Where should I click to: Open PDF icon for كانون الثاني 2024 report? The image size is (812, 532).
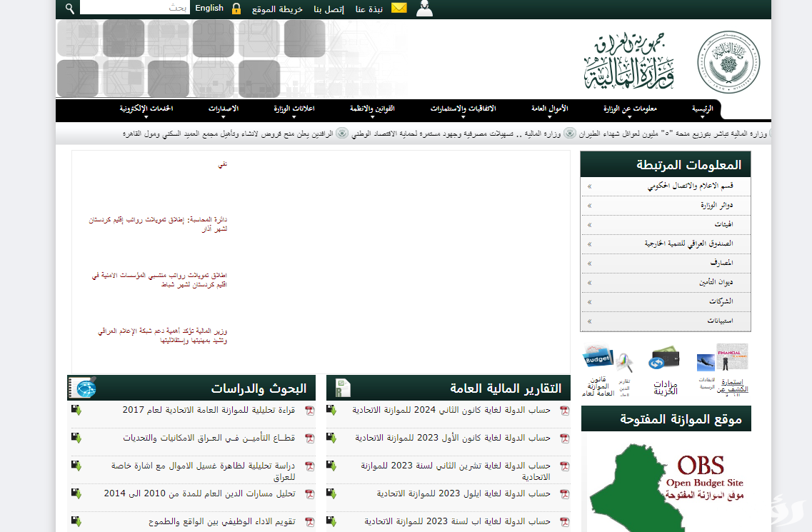564,411
